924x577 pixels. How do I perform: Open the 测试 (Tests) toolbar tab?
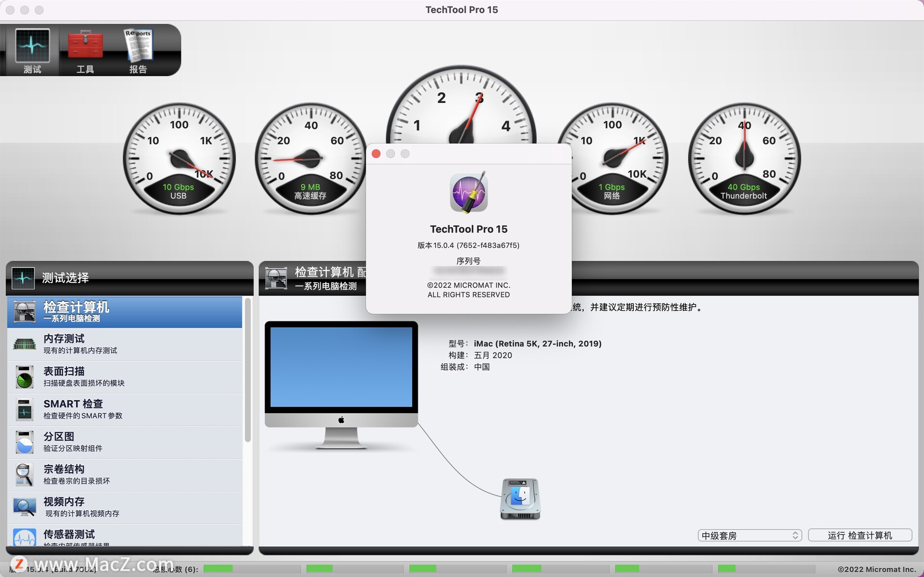point(32,51)
